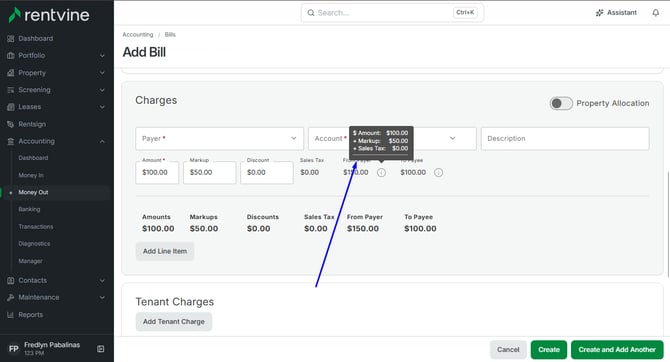Viewport: 670px width, 362px height.
Task: Open Rentsign from the sidebar
Action: tap(32, 124)
